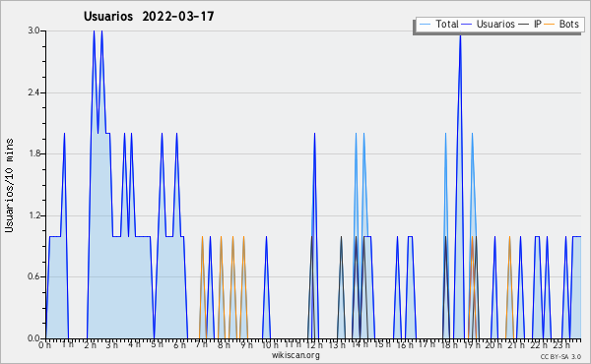The image size is (591, 364).
Task: Click the '3.0' y-axis value
Action: pos(34,30)
